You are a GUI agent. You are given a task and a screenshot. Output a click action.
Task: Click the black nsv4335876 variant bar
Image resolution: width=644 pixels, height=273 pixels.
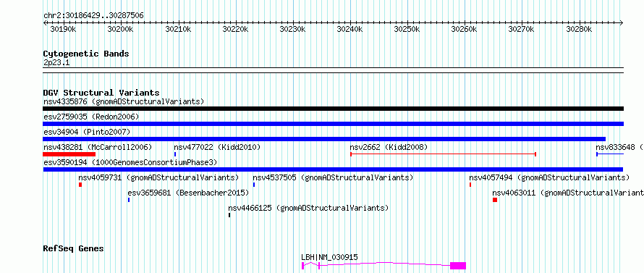tap(333, 109)
